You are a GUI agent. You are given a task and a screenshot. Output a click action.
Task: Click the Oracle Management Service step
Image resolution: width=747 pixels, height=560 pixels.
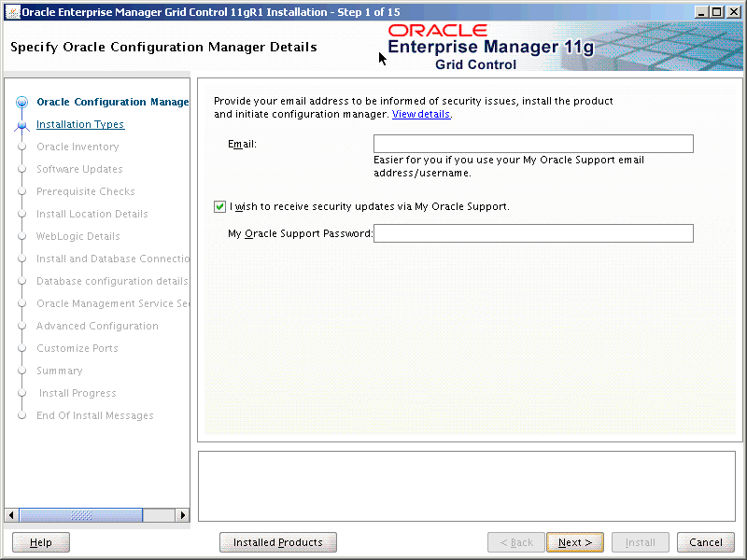[113, 303]
